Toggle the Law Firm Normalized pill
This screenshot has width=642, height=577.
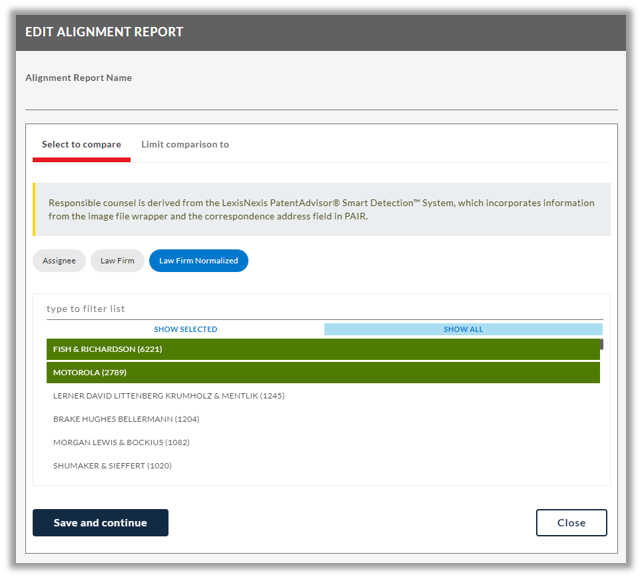(199, 261)
